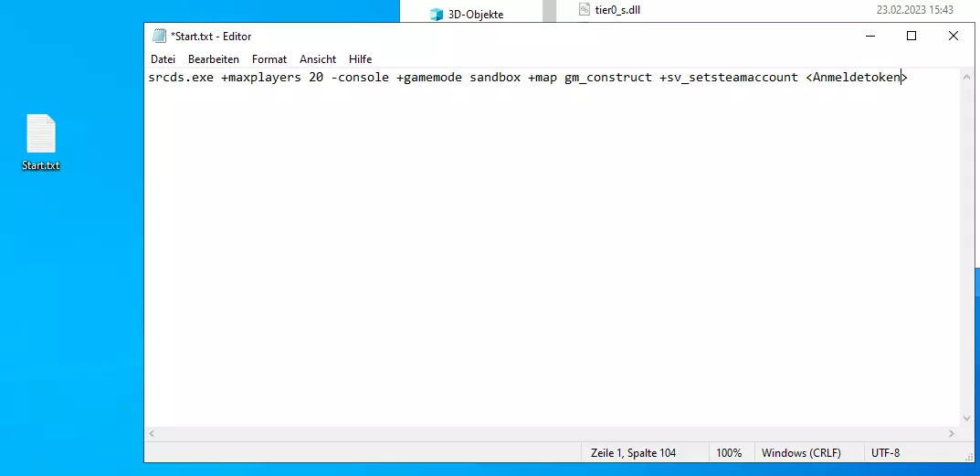Image resolution: width=980 pixels, height=476 pixels.
Task: Click the 100% zoom status entry
Action: pyautogui.click(x=729, y=453)
